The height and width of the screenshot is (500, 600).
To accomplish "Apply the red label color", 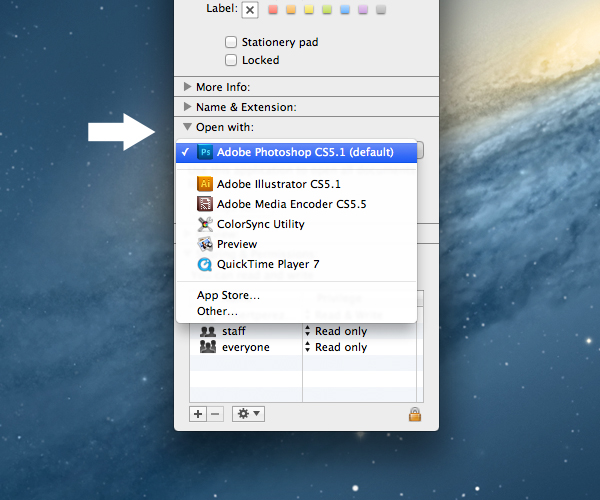I will (273, 9).
